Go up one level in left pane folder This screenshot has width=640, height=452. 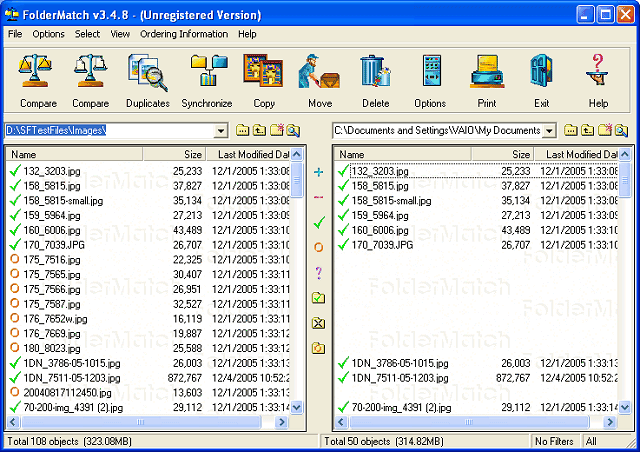click(260, 131)
